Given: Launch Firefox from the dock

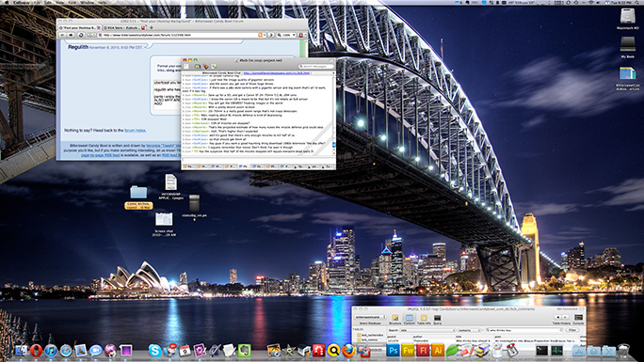Looking at the screenshot, I should pyautogui.click(x=348, y=351).
